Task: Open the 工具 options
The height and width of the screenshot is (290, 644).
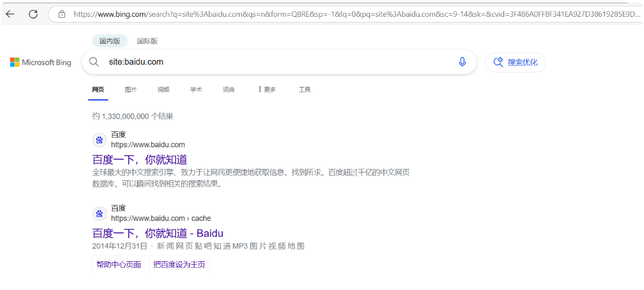Action: 305,89
